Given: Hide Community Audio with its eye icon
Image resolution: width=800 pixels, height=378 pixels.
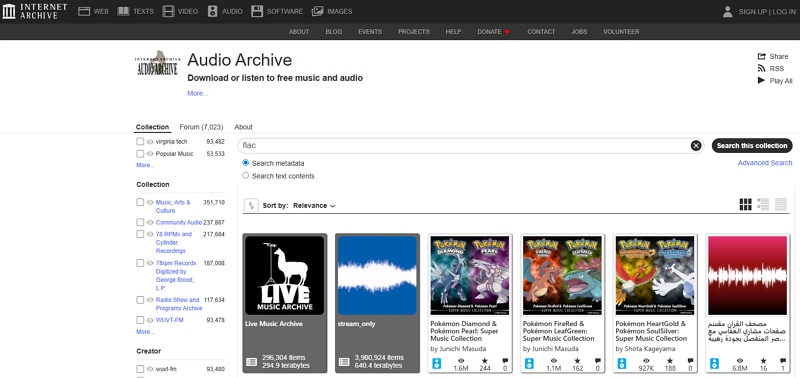Looking at the screenshot, I should (x=151, y=222).
